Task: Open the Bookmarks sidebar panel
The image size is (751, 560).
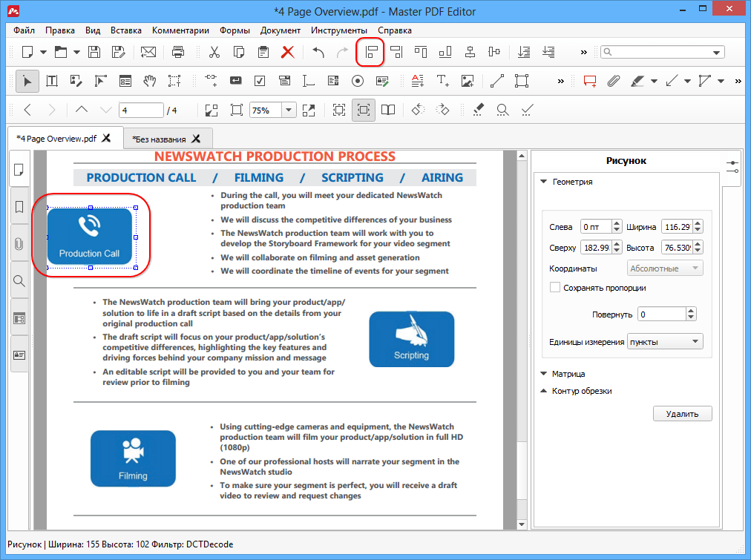Action: (x=19, y=207)
